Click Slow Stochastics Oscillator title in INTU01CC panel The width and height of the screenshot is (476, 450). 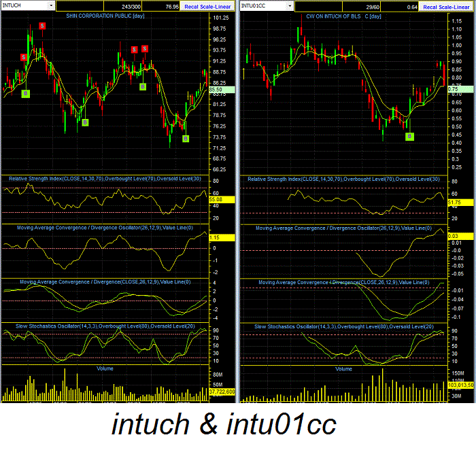344,326
